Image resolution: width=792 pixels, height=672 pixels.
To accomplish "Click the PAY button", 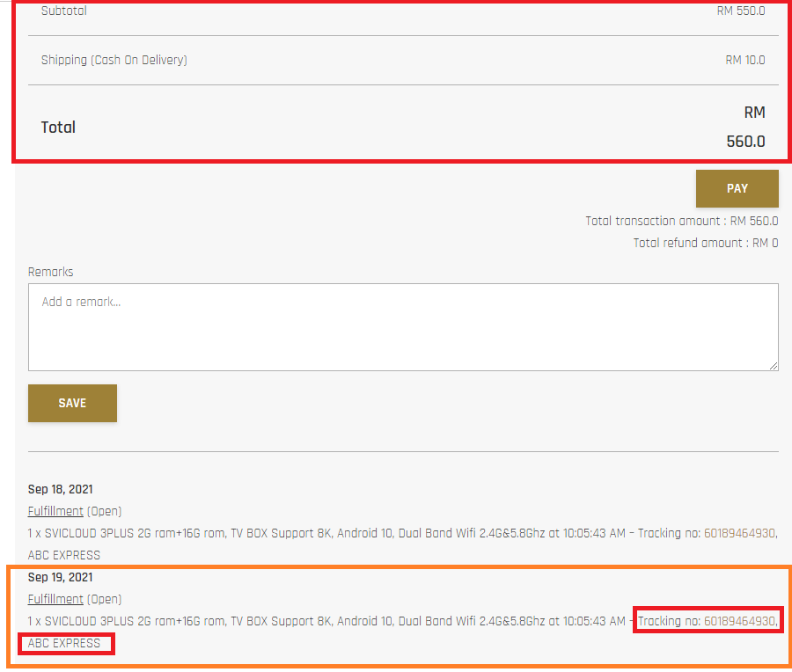I will pos(737,188).
